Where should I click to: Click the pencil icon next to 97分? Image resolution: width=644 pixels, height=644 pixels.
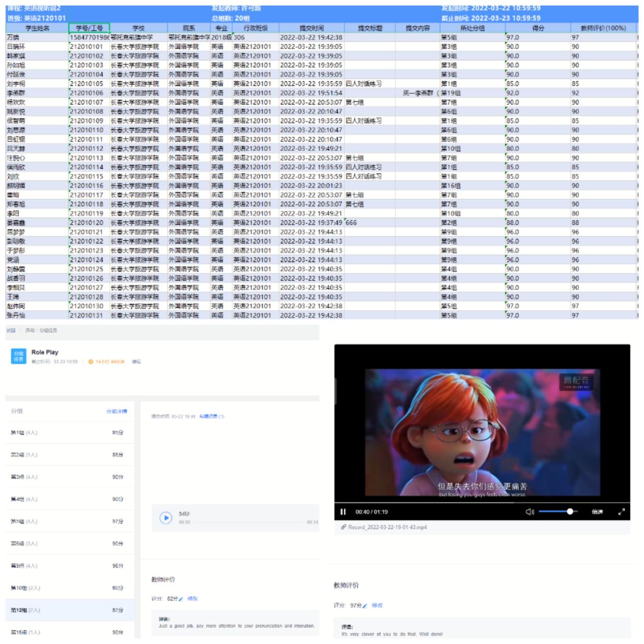(x=364, y=606)
